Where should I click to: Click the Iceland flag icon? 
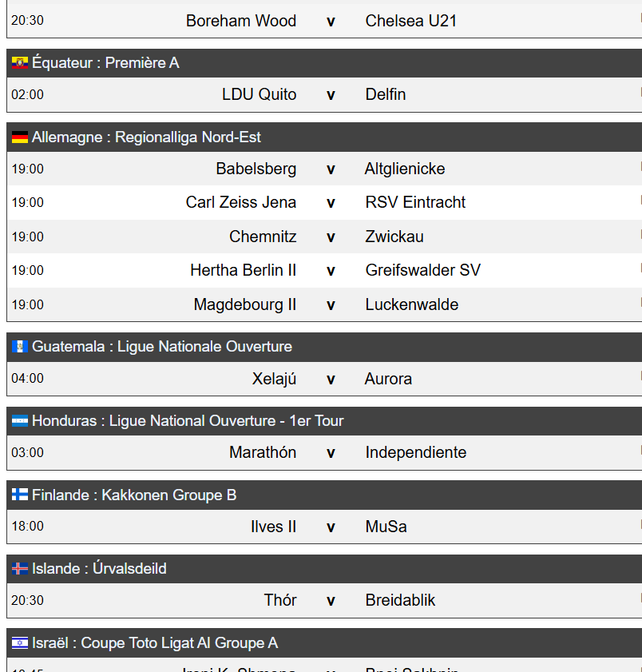(x=20, y=569)
